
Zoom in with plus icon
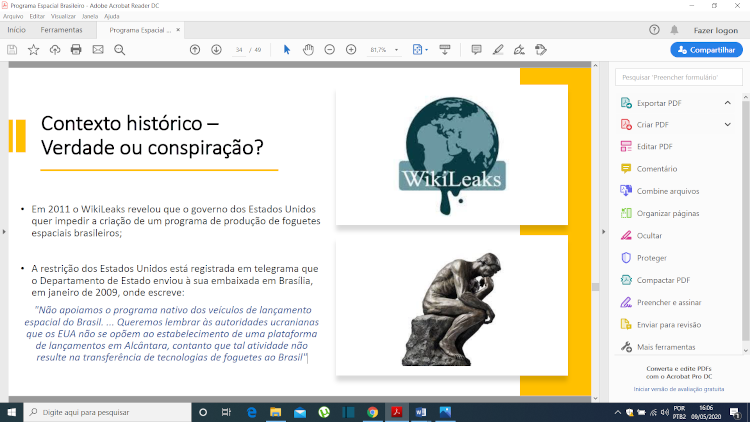click(351, 50)
